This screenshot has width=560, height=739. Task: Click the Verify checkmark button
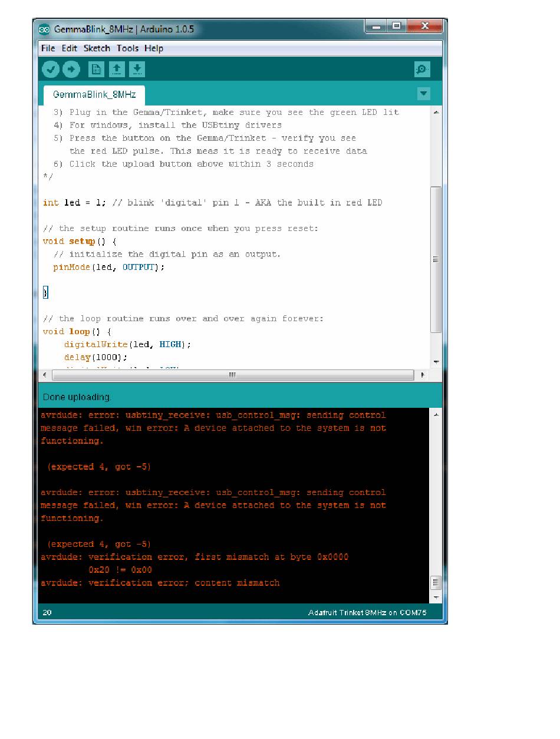51,70
